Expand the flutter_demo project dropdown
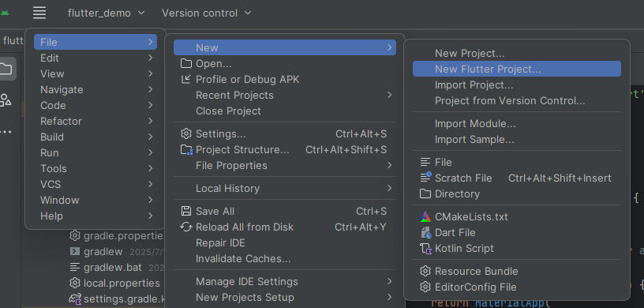Viewport: 644px width, 308px height. click(107, 13)
